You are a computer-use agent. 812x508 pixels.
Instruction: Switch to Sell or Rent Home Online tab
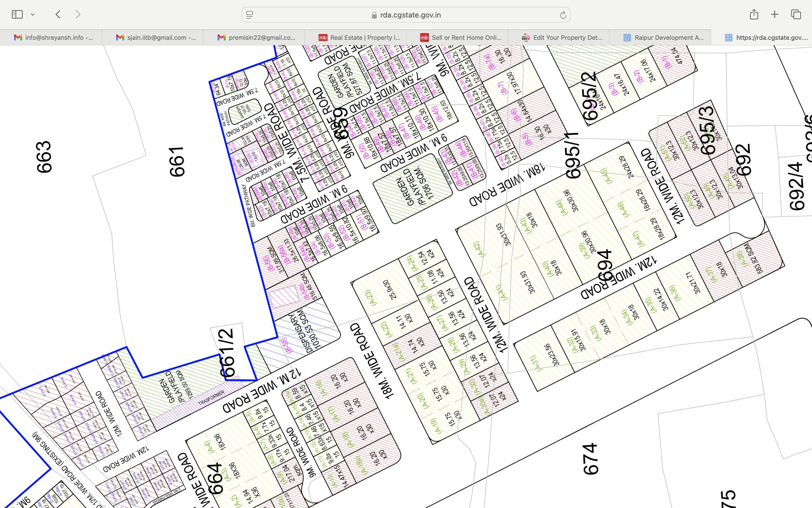point(461,37)
